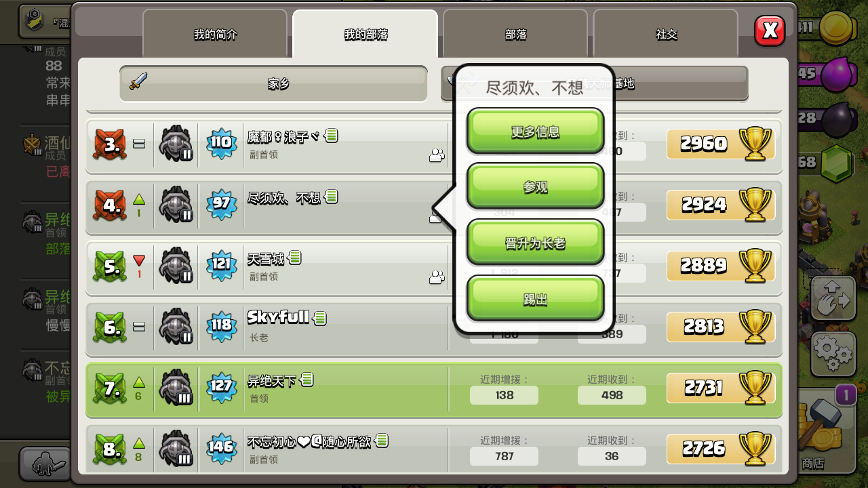Click the green list icon next to Skyfull
The height and width of the screenshot is (488, 868).
[x=320, y=318]
